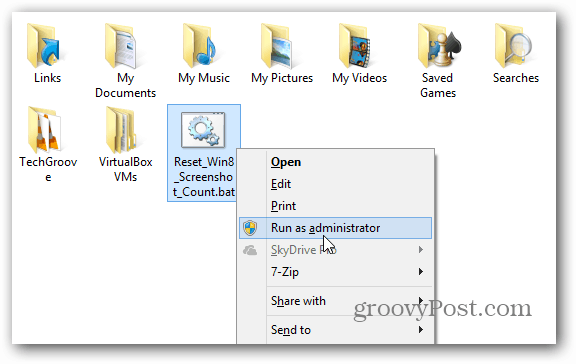Choose Open from the context menu
The height and width of the screenshot is (364, 576).
point(335,162)
